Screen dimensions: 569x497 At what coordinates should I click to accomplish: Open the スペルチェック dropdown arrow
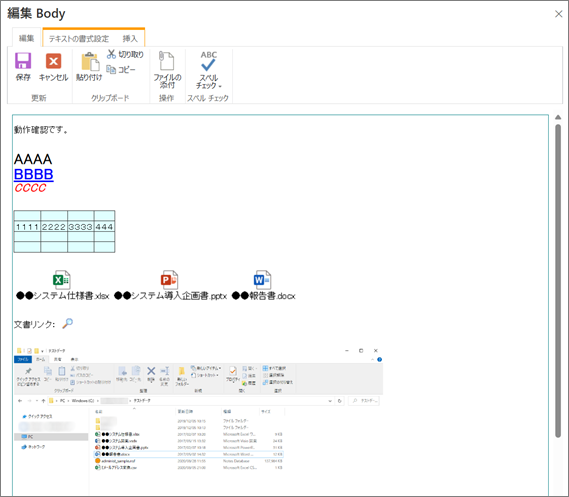(220, 86)
